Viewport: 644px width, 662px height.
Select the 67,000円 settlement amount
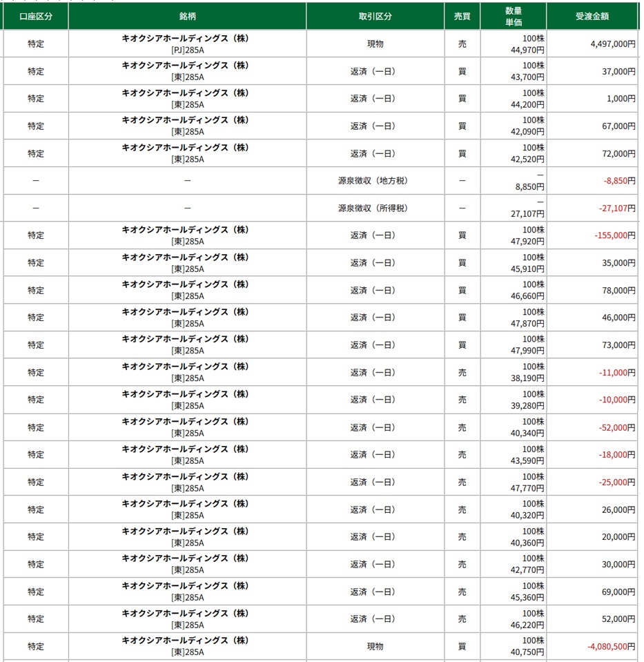pyautogui.click(x=618, y=126)
